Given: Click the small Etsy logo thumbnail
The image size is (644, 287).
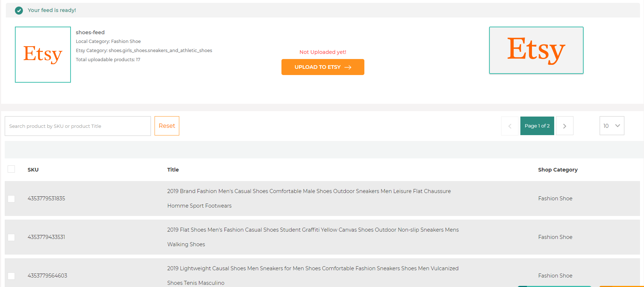Looking at the screenshot, I should coord(43,55).
